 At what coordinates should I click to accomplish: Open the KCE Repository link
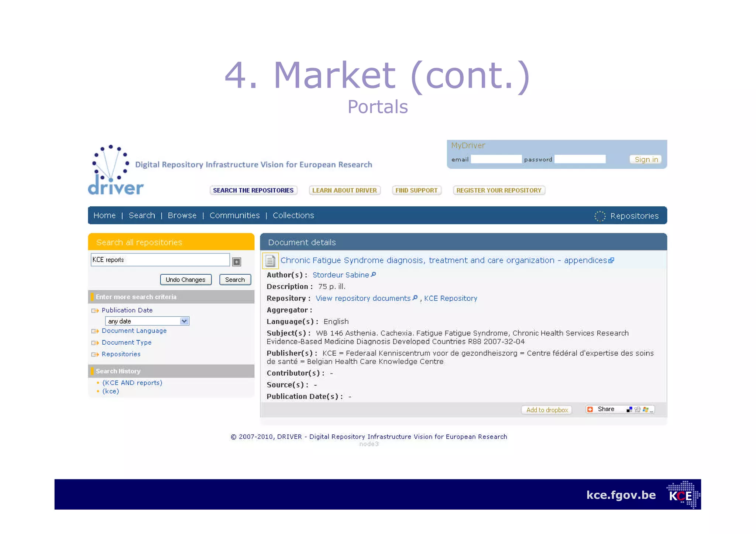(x=450, y=298)
